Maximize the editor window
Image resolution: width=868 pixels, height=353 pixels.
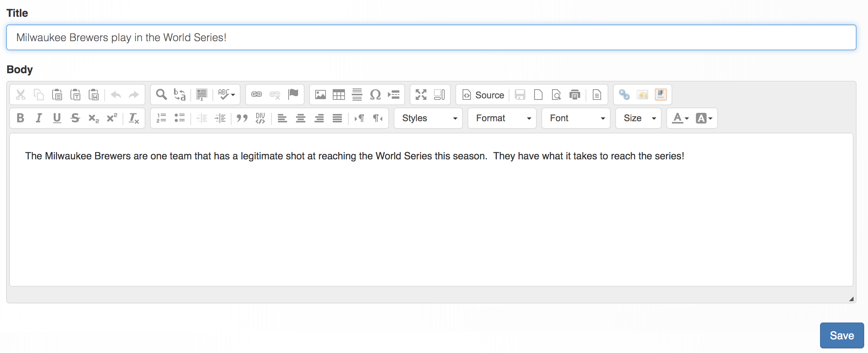421,95
